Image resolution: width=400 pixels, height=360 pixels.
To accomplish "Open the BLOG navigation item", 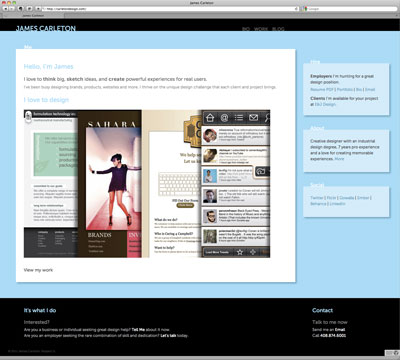I will [278, 29].
